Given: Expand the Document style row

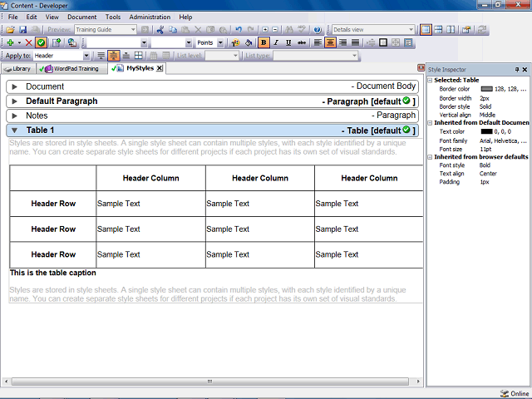Looking at the screenshot, I should click(14, 86).
